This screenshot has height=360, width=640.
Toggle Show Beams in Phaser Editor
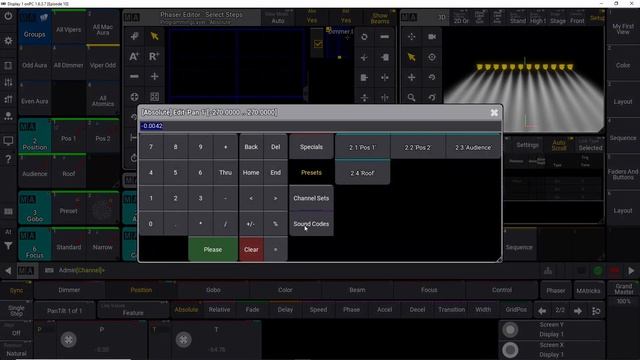pos(380,18)
